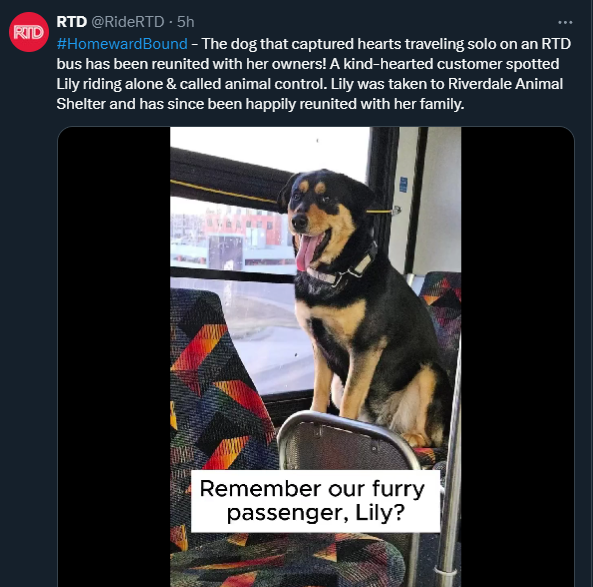
Task: Open the RTD profile avatar
Action: pos(29,32)
